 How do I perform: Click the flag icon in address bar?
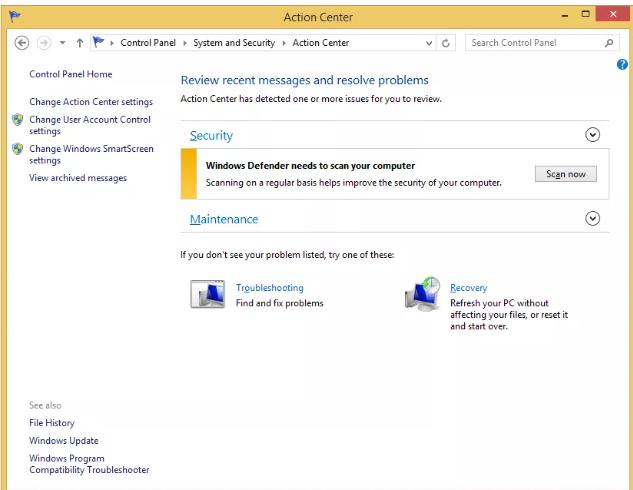point(98,42)
